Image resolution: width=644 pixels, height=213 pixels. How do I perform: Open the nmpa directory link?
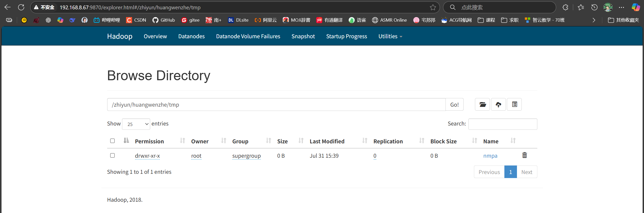click(x=490, y=156)
